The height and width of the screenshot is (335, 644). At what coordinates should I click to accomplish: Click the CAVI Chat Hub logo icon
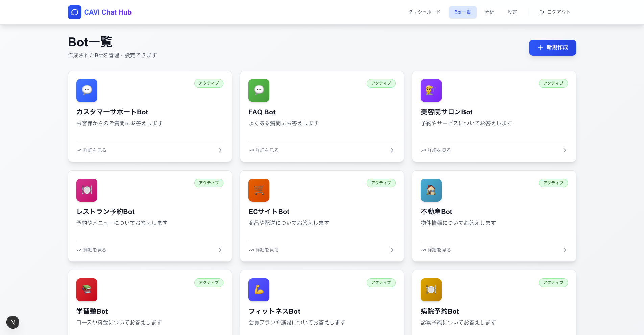[x=74, y=12]
